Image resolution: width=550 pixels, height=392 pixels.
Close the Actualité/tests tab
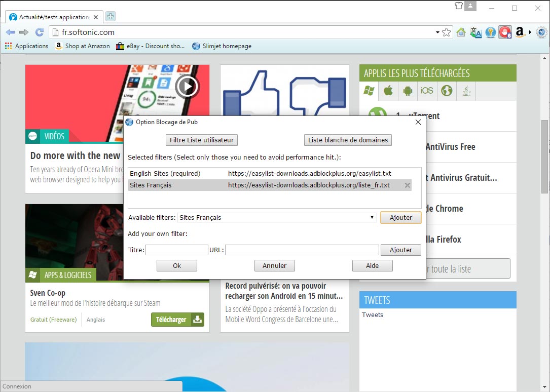tap(96, 17)
